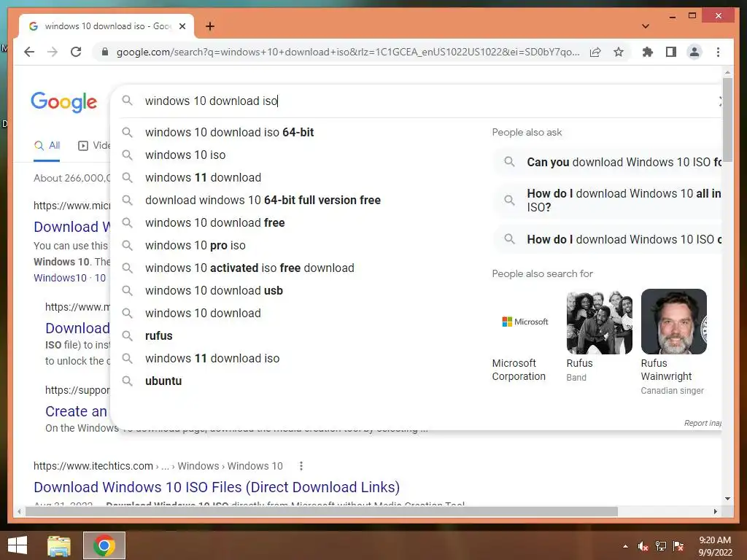747x560 pixels.
Task: Open Chrome's three-dot menu
Action: click(x=718, y=52)
